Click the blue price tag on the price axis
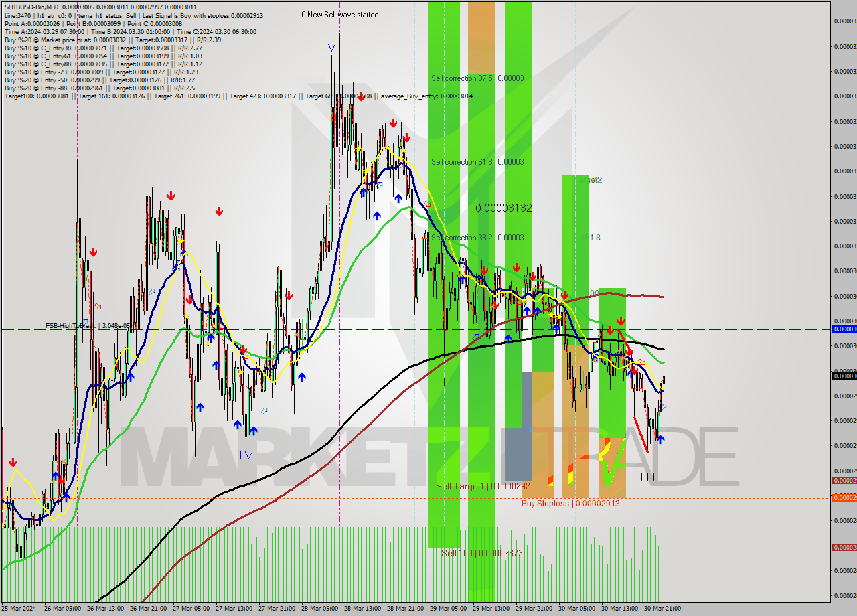 coord(844,329)
